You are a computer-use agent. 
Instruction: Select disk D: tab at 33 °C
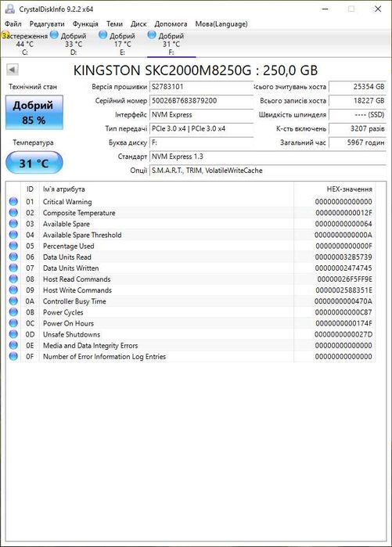pos(74,44)
